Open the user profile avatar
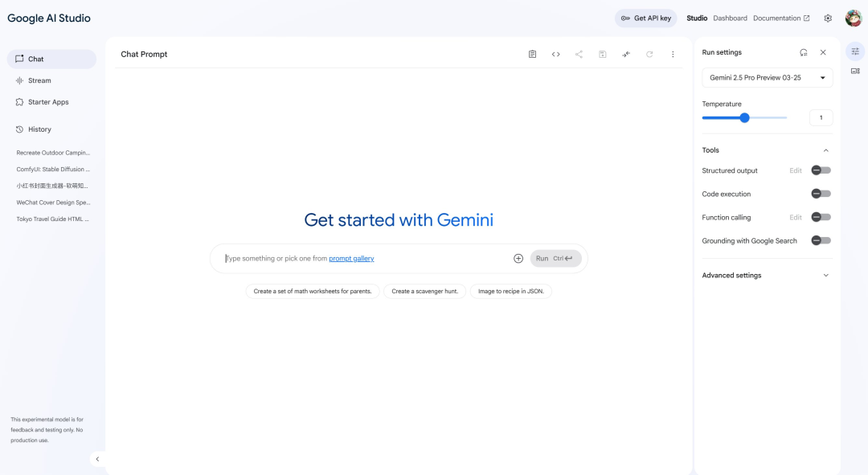The image size is (868, 475). click(x=854, y=18)
